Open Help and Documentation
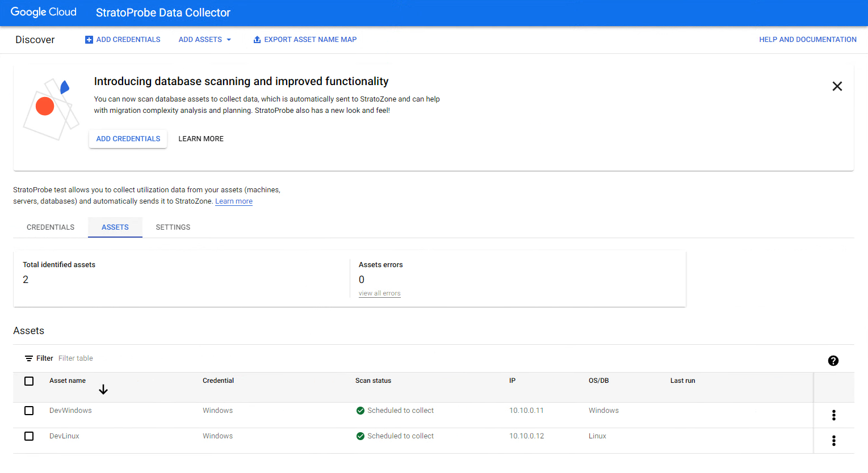 click(x=808, y=40)
